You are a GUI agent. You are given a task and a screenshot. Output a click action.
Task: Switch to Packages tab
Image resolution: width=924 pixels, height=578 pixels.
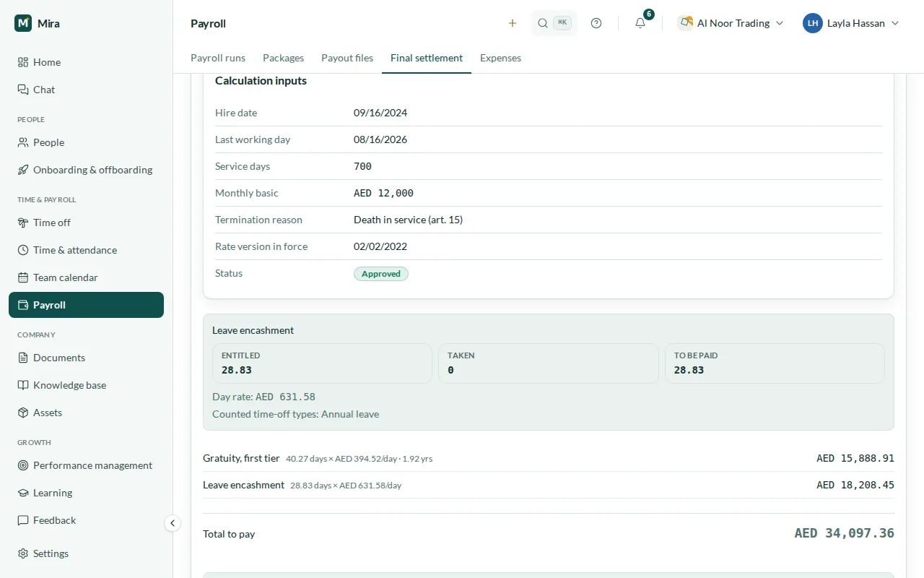pyautogui.click(x=283, y=58)
